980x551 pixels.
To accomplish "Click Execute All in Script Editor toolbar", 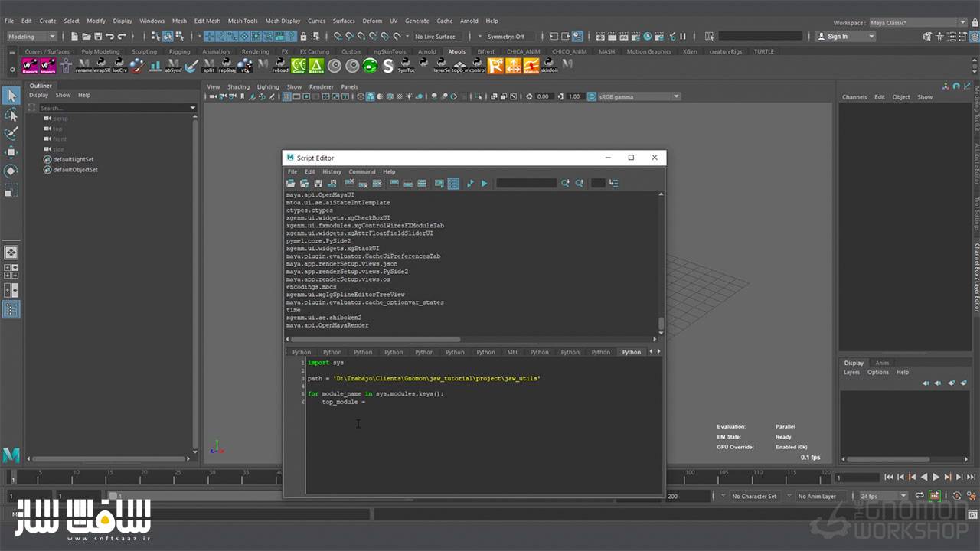I will (x=470, y=184).
